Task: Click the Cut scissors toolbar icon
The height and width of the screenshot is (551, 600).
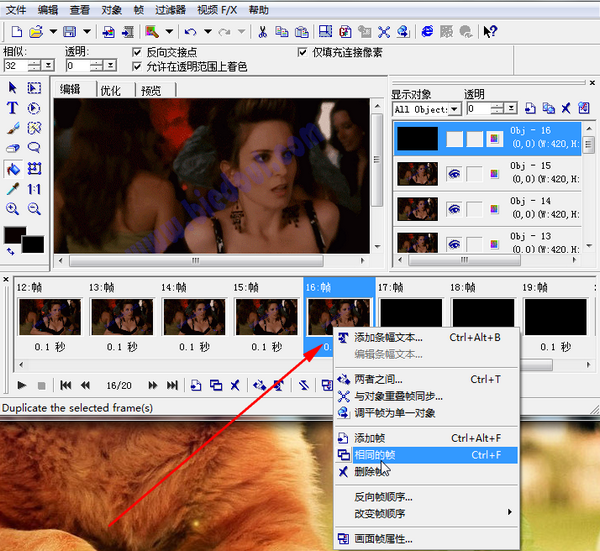Action: [262, 32]
